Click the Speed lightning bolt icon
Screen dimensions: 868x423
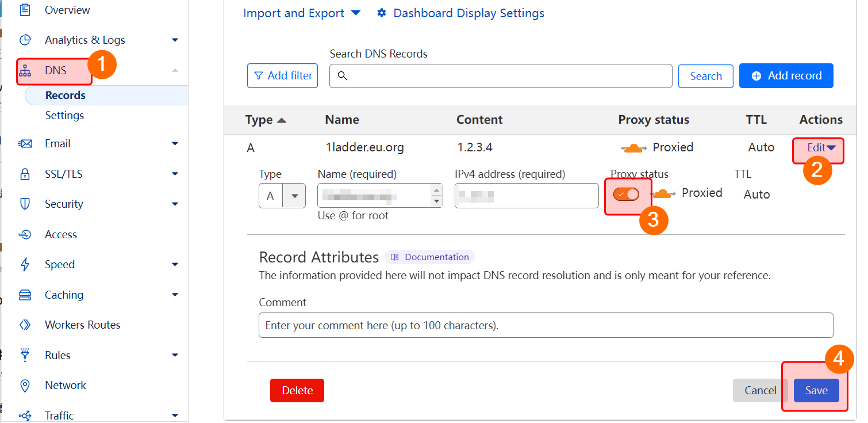[x=25, y=264]
